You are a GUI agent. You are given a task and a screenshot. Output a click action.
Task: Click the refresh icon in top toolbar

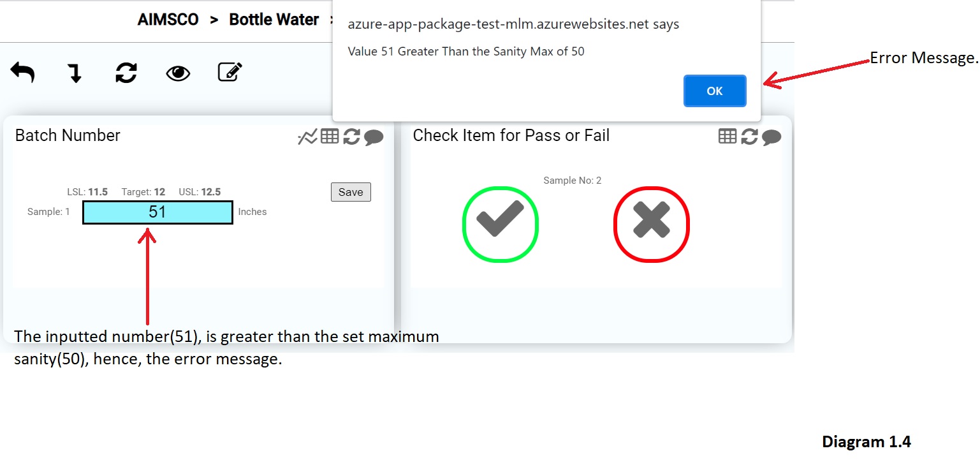point(126,73)
